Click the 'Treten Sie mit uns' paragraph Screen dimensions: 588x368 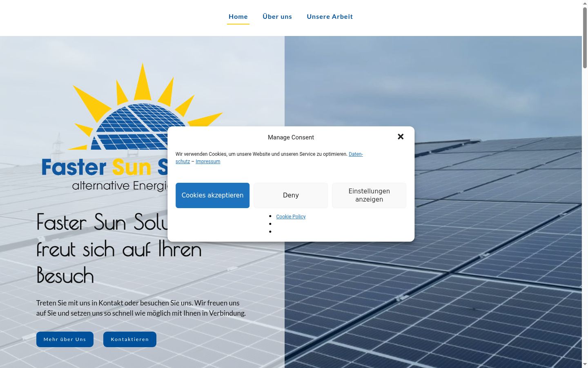tap(141, 308)
